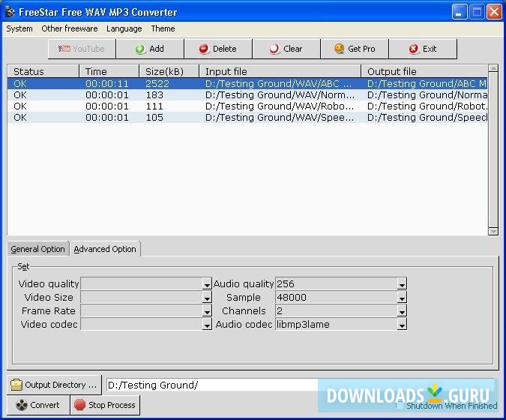This screenshot has height=420, width=506.
Task: Click the Stop Process button
Action: click(x=105, y=405)
